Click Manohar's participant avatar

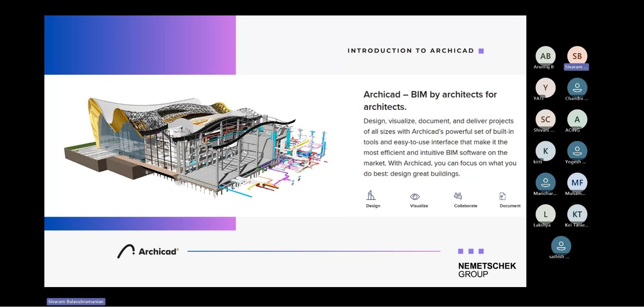point(545,183)
